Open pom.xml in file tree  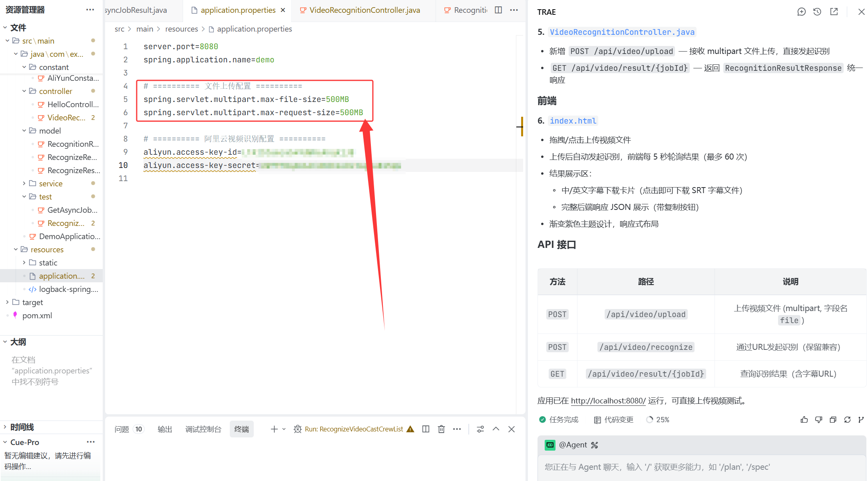[x=37, y=315]
